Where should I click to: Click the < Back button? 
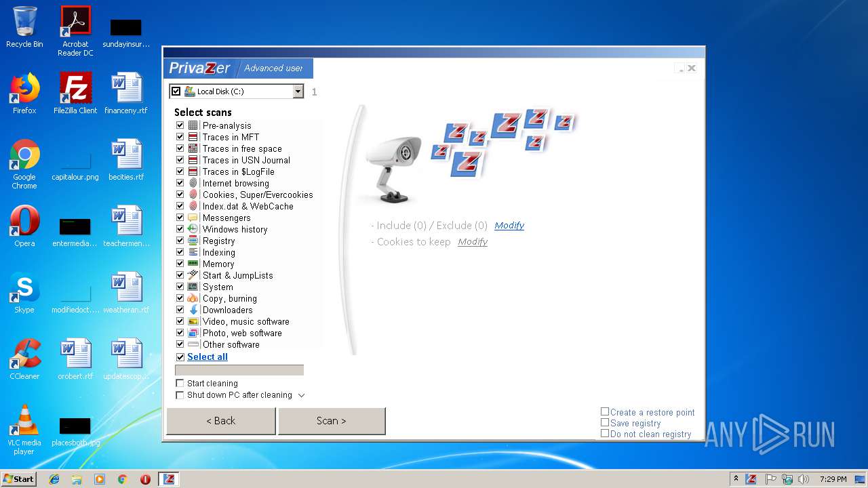[x=221, y=421]
